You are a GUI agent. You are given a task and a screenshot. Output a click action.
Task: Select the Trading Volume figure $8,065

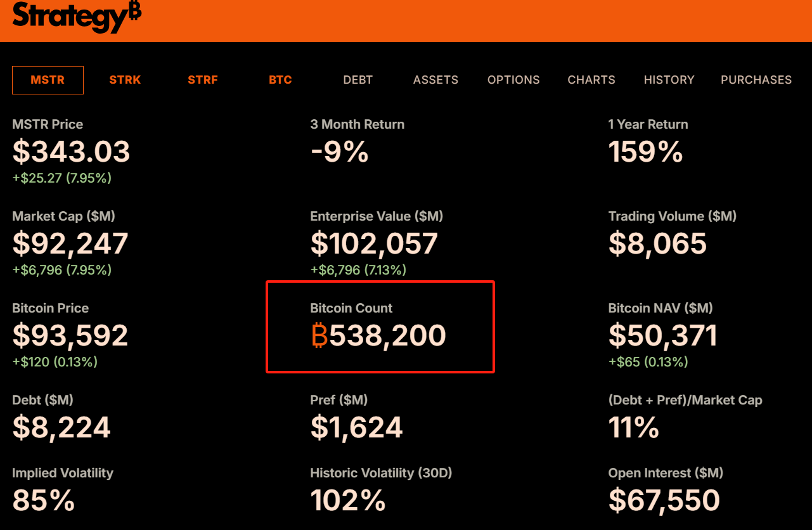[x=657, y=244]
